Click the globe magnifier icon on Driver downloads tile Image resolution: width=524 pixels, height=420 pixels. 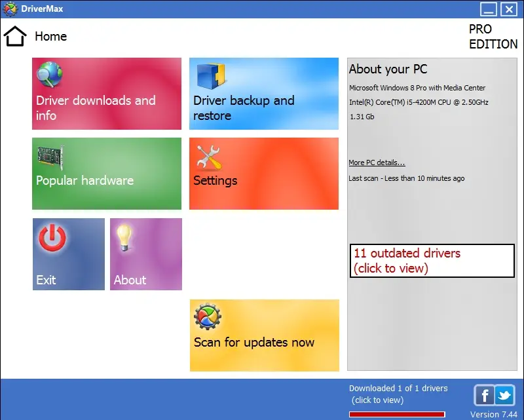click(50, 74)
